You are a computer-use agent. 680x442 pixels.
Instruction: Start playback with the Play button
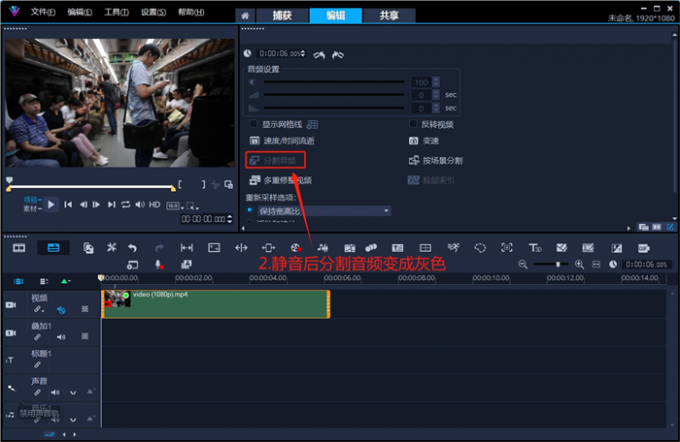point(51,204)
